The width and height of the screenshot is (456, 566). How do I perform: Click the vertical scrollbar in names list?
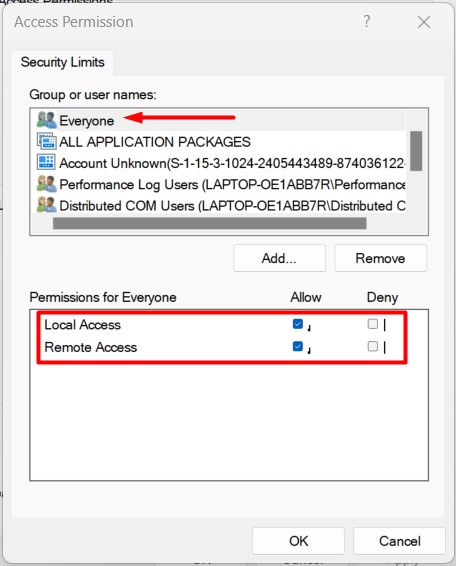(416, 151)
